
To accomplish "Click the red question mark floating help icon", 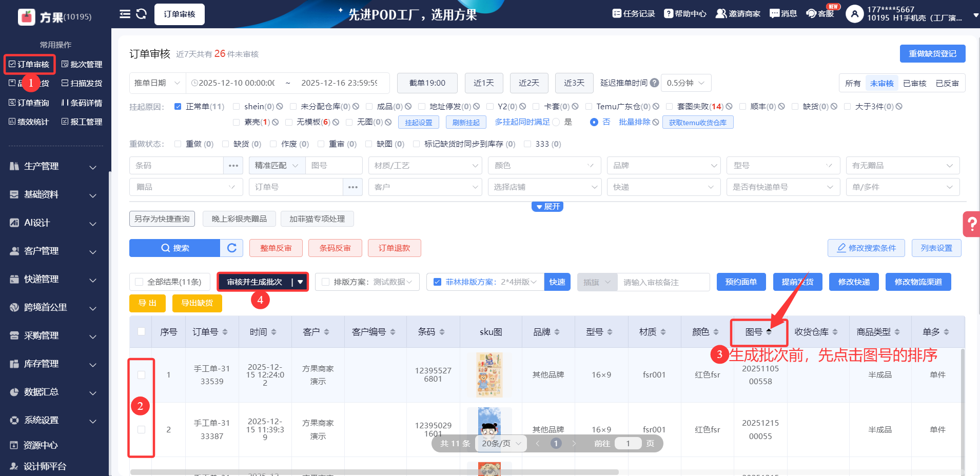I will coord(971,224).
